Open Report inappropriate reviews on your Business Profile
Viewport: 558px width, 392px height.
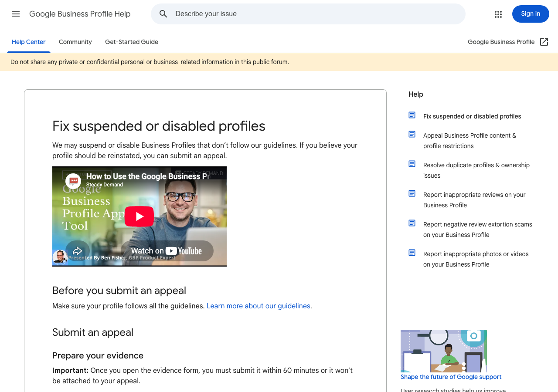(x=474, y=200)
